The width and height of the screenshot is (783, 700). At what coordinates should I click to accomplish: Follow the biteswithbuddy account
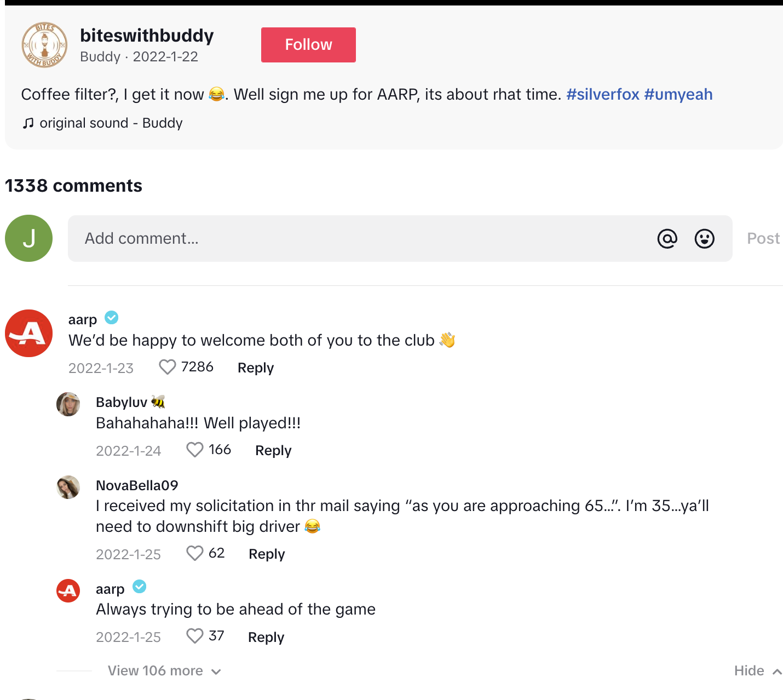point(308,45)
